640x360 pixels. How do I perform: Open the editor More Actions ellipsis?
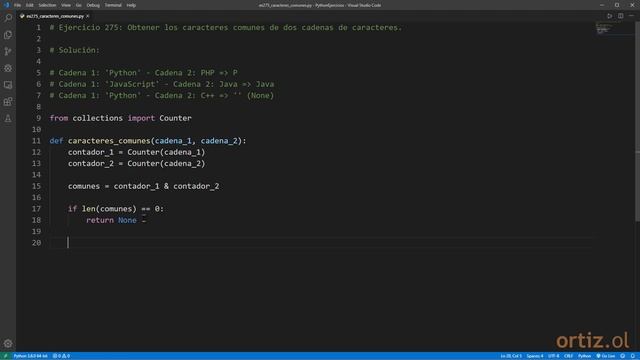coord(631,16)
